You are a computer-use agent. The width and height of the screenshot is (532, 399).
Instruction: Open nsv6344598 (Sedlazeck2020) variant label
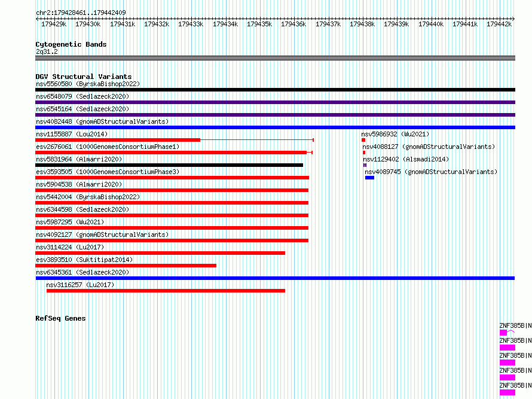(x=82, y=209)
